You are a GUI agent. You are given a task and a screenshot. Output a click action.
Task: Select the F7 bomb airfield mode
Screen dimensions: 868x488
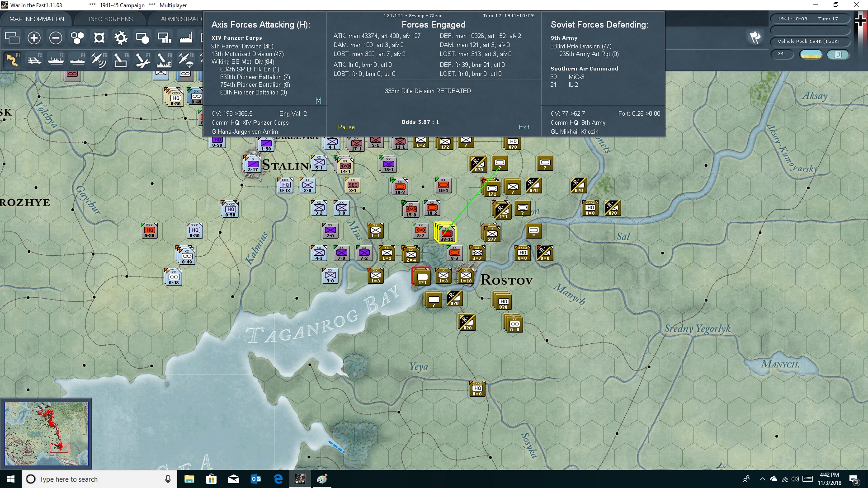coord(142,60)
